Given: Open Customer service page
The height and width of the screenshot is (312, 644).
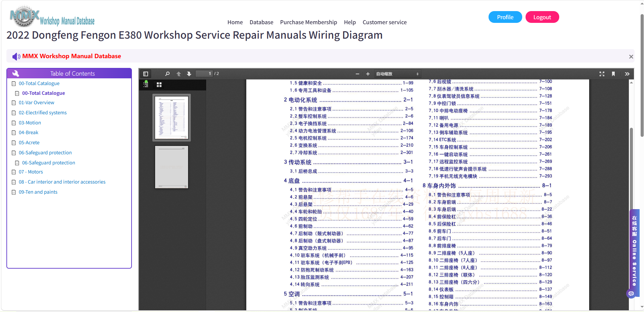Looking at the screenshot, I should tap(385, 22).
